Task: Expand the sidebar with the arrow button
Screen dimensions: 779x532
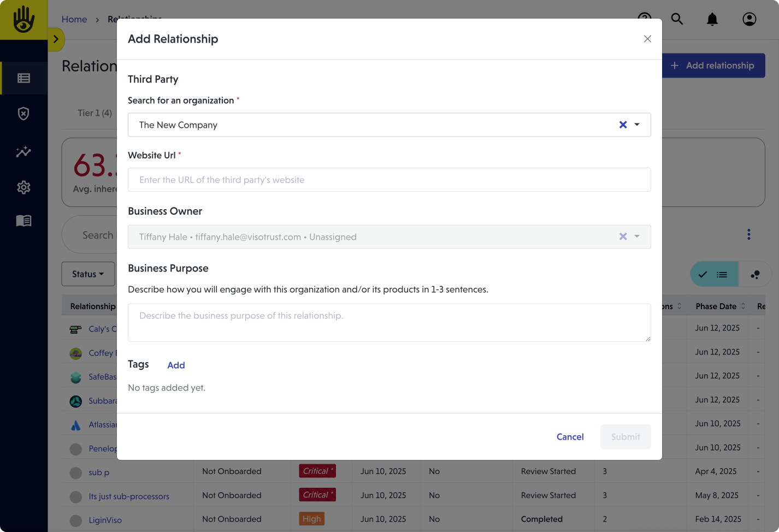Action: pyautogui.click(x=56, y=39)
